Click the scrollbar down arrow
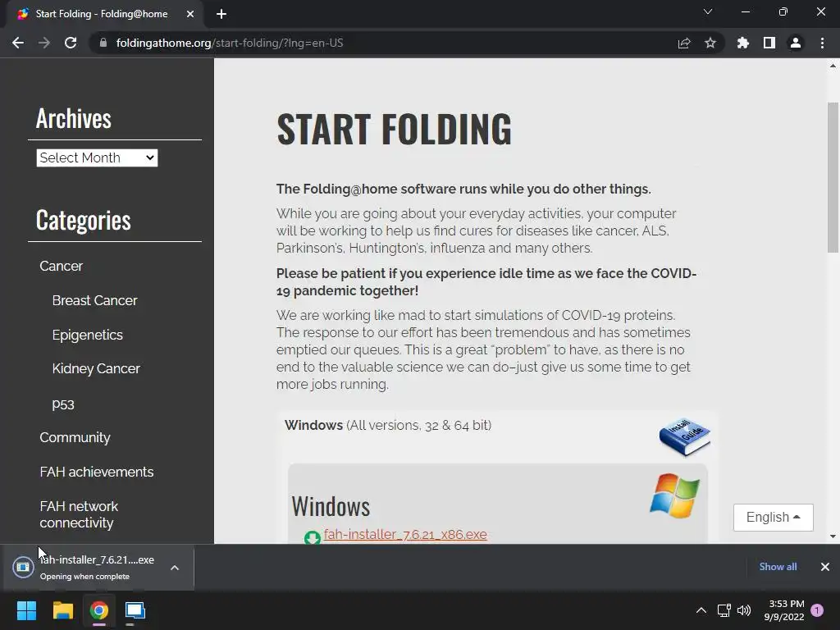The width and height of the screenshot is (840, 630). tap(833, 536)
